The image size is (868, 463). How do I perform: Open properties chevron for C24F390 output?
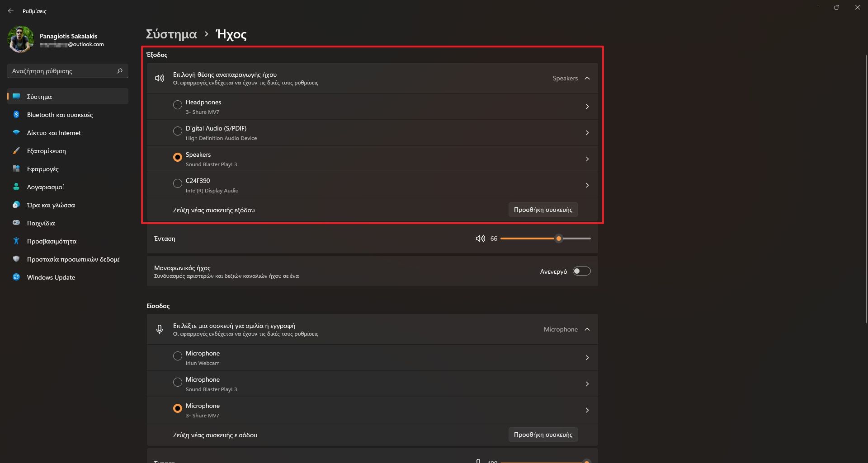(587, 185)
